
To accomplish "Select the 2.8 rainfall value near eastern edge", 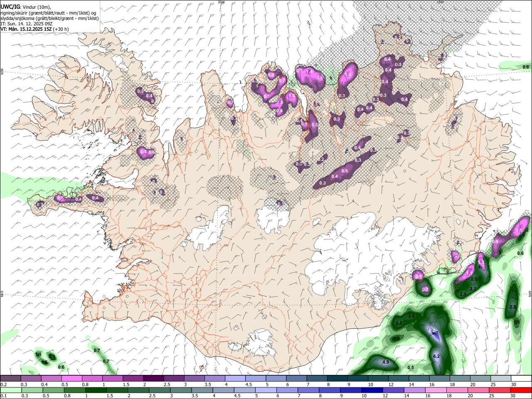I will pyautogui.click(x=512, y=307).
